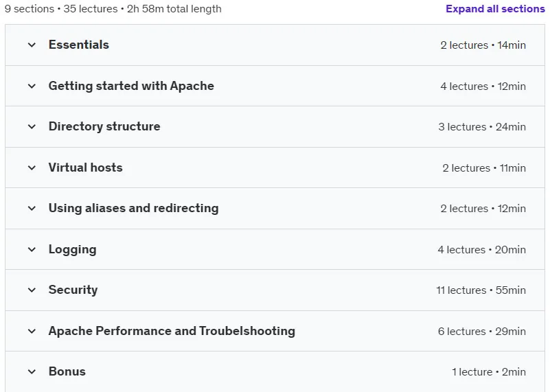
Task: Open Using aliases and redirecting heading
Action: (133, 208)
